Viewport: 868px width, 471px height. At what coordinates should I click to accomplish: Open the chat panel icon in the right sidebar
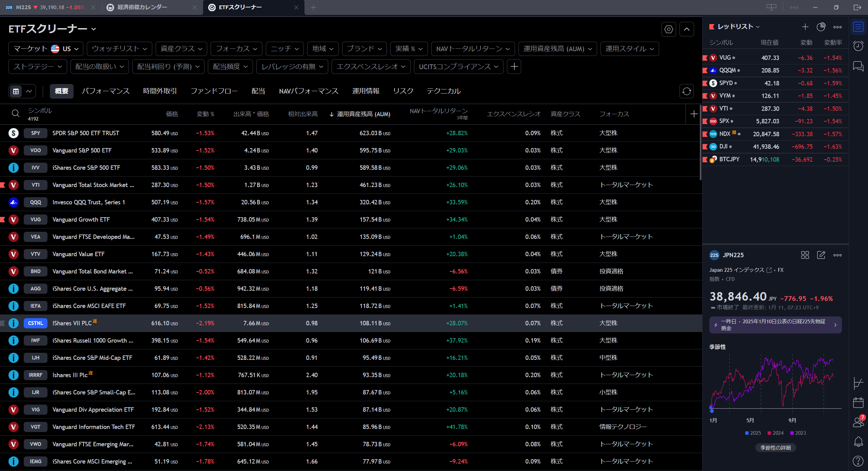[x=859, y=66]
